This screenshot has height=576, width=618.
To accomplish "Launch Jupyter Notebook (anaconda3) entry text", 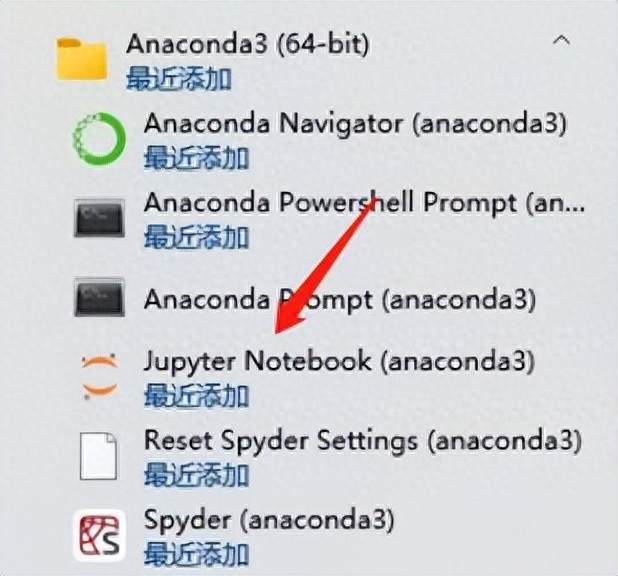I will [339, 361].
